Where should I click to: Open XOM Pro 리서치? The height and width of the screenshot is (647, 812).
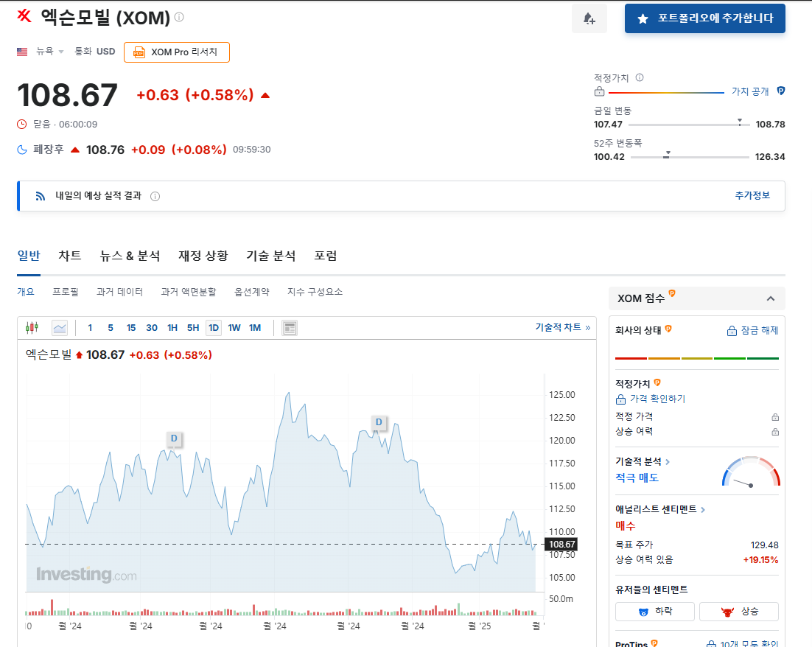click(x=176, y=52)
